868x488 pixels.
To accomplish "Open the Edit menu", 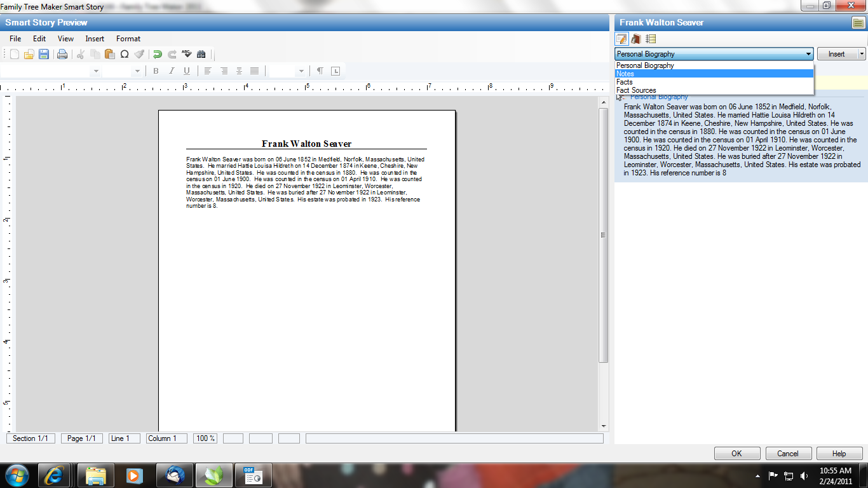I will point(39,39).
